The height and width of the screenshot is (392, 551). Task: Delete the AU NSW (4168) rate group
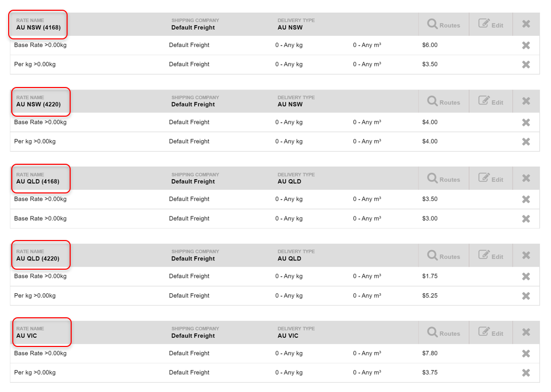526,24
